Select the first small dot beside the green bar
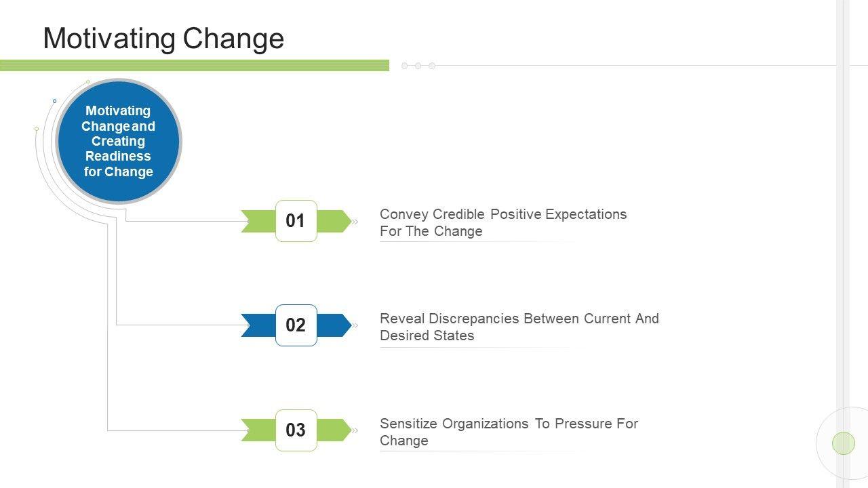The image size is (868, 488). [405, 66]
